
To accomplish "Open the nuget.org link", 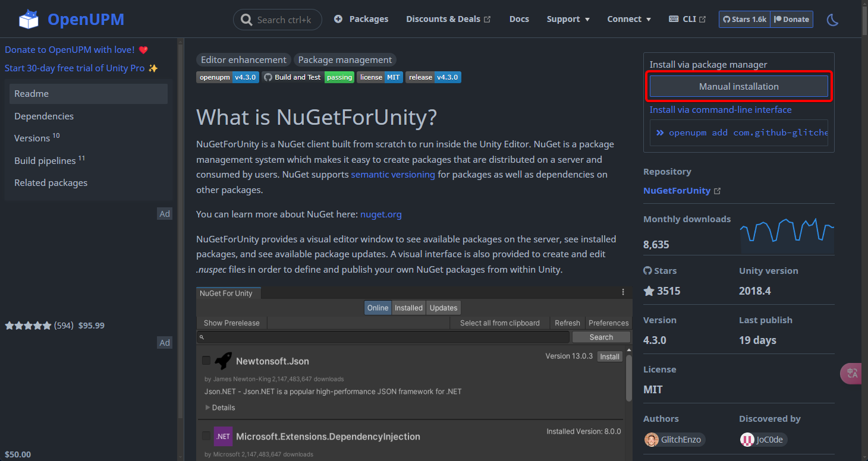I will [380, 214].
